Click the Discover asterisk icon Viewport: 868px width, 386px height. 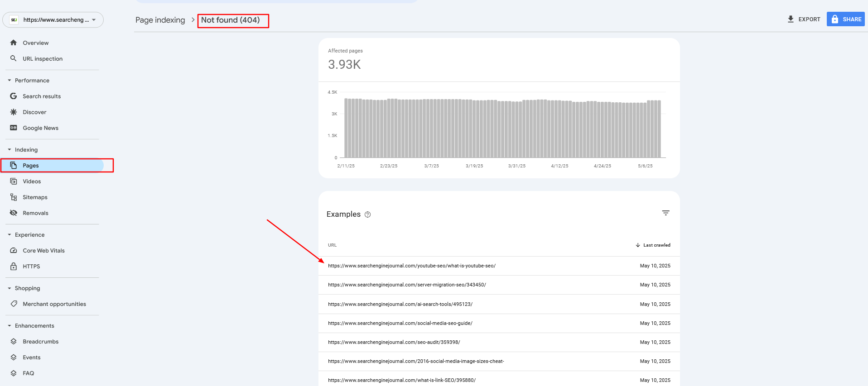(14, 112)
